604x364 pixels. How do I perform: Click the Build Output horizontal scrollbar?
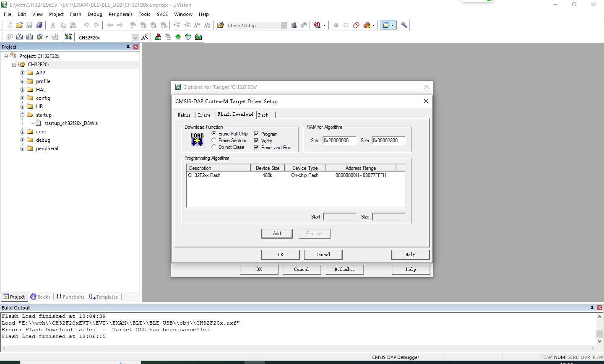tap(298, 348)
